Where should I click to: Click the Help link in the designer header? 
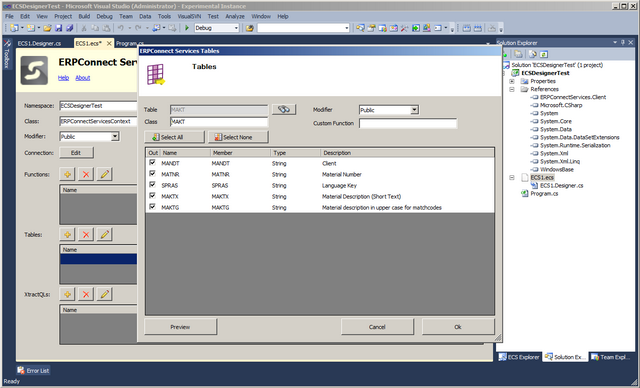[x=63, y=78]
